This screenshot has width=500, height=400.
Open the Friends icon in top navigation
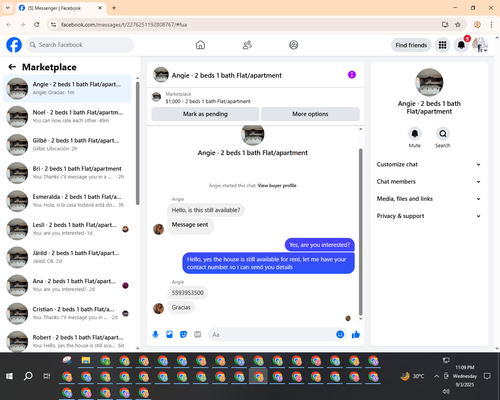coord(247,45)
